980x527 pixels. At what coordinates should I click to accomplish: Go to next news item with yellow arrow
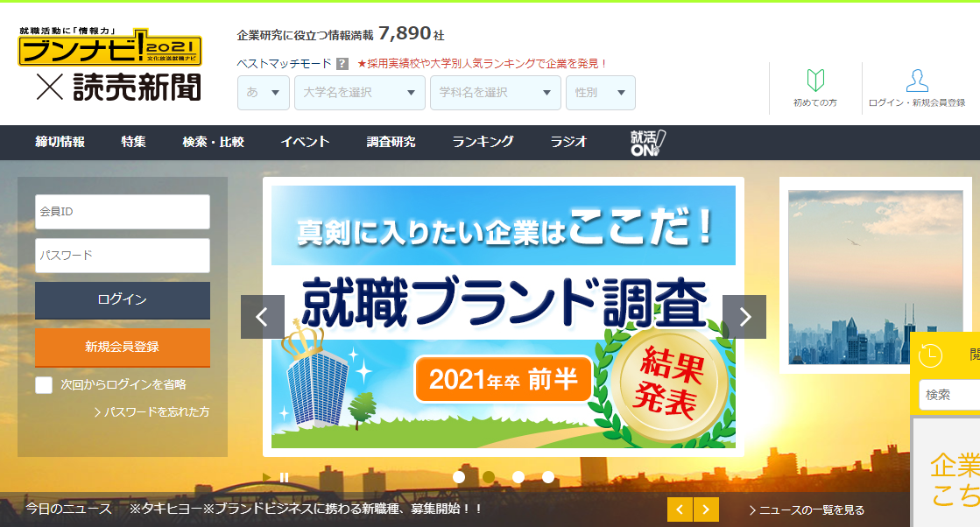[706, 509]
